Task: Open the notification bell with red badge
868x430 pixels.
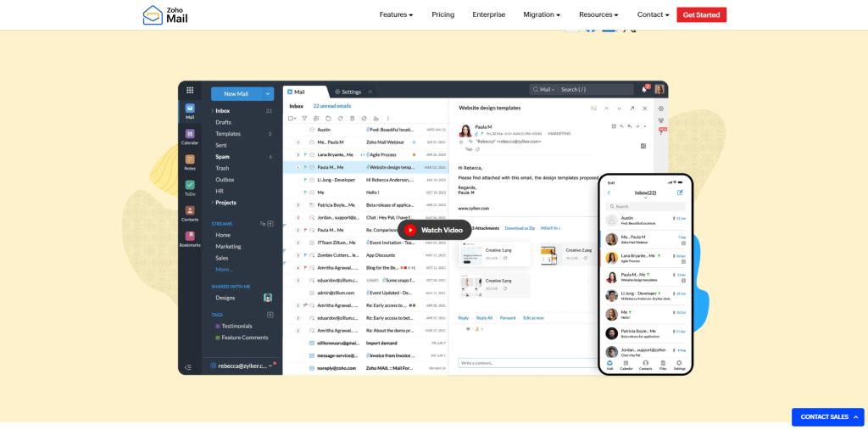Action: click(645, 89)
